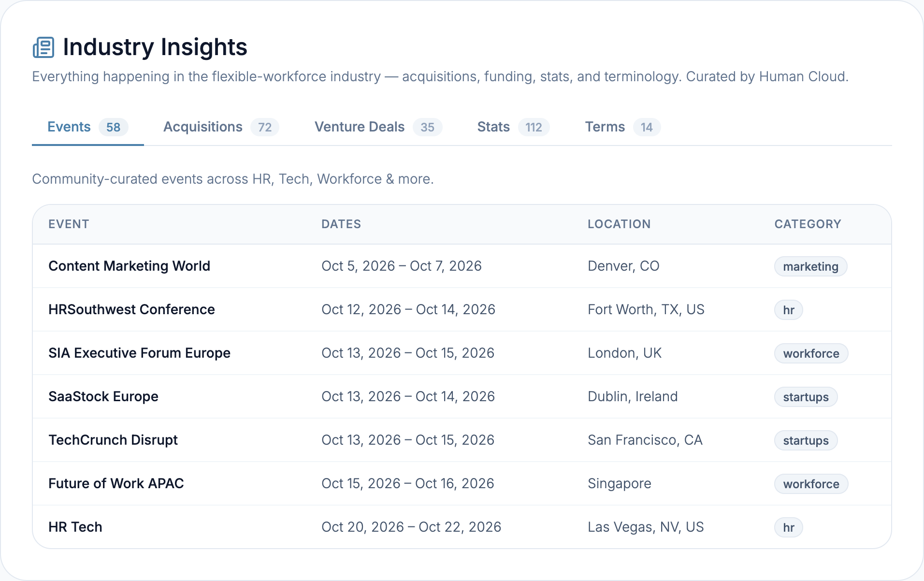Open Content Marketing World event
The height and width of the screenshot is (581, 924).
click(x=129, y=266)
